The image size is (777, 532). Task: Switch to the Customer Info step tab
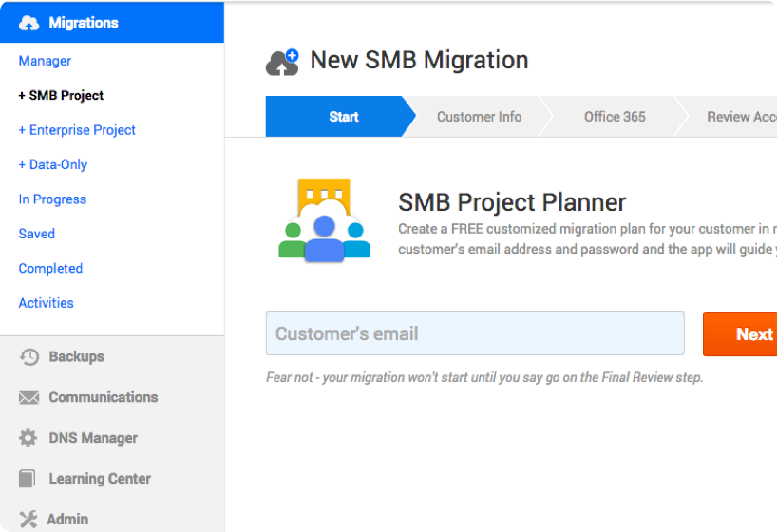(479, 117)
